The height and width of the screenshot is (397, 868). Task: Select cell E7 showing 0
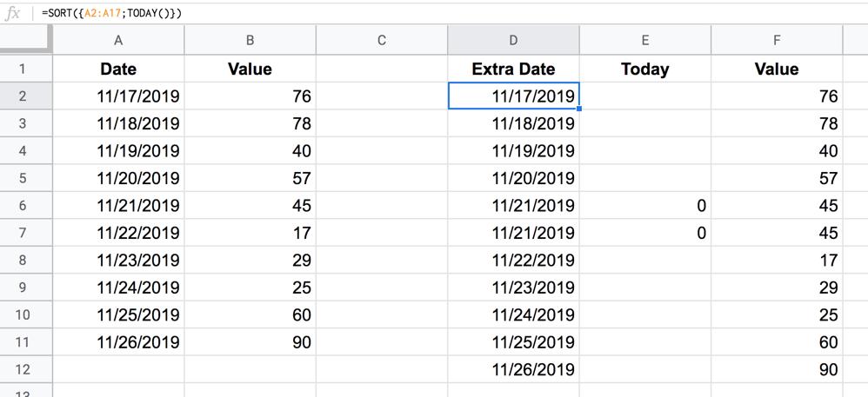(644, 233)
